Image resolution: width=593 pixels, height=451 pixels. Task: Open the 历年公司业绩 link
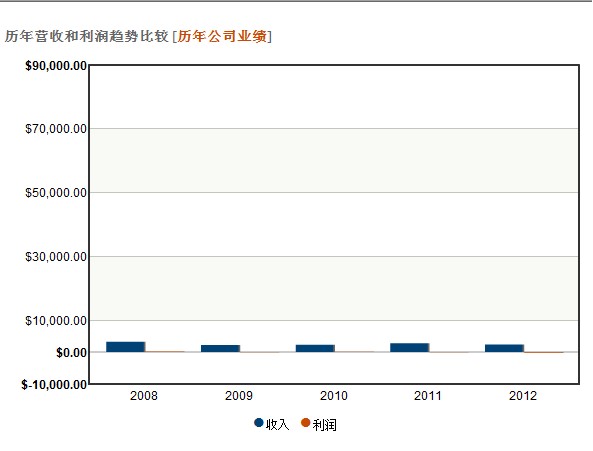222,36
